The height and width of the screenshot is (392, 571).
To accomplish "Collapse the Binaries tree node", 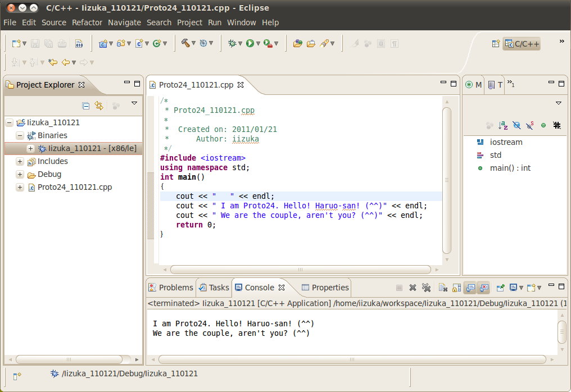I will coord(20,136).
